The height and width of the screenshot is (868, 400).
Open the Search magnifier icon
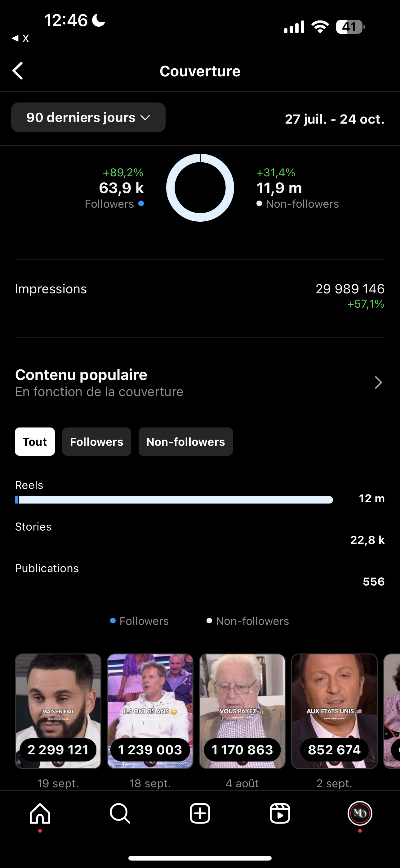coord(120,813)
